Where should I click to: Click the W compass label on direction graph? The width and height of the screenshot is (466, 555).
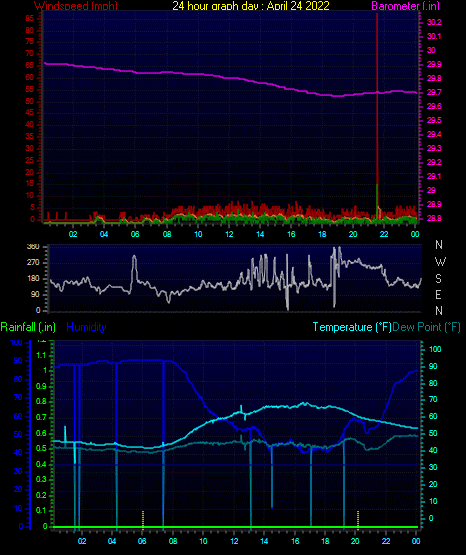[x=440, y=262]
